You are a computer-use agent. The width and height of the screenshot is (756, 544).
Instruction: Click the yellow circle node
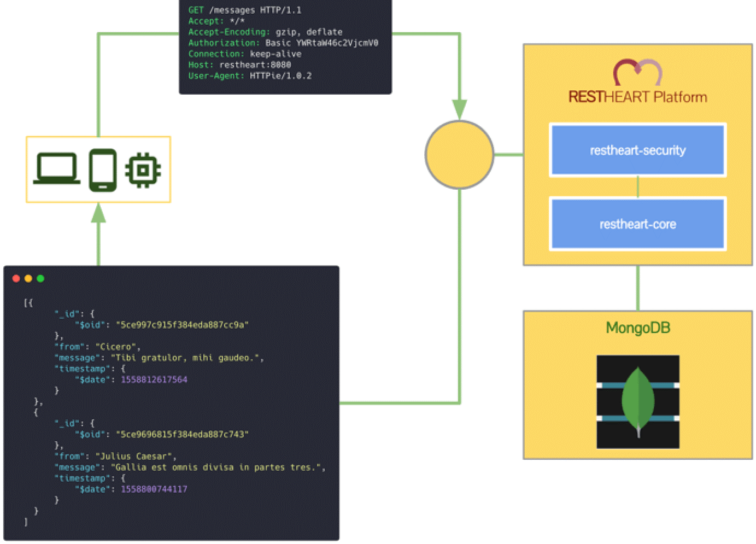click(x=460, y=155)
